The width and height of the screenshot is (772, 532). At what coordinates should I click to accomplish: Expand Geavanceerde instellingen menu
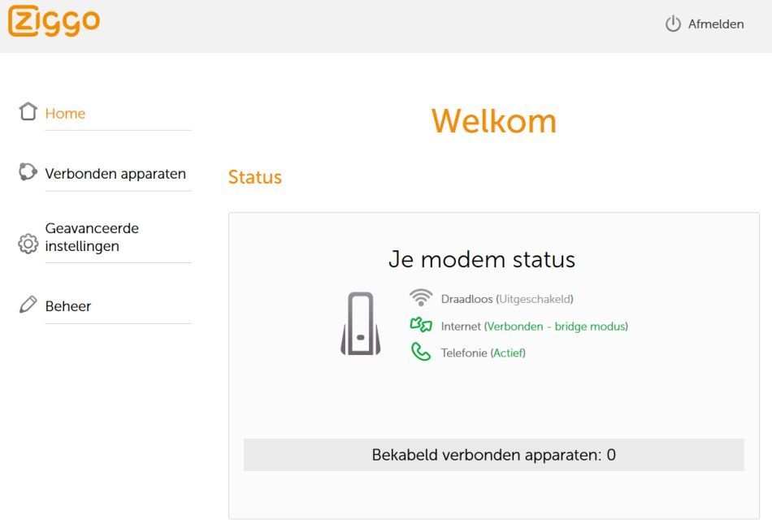tap(92, 237)
